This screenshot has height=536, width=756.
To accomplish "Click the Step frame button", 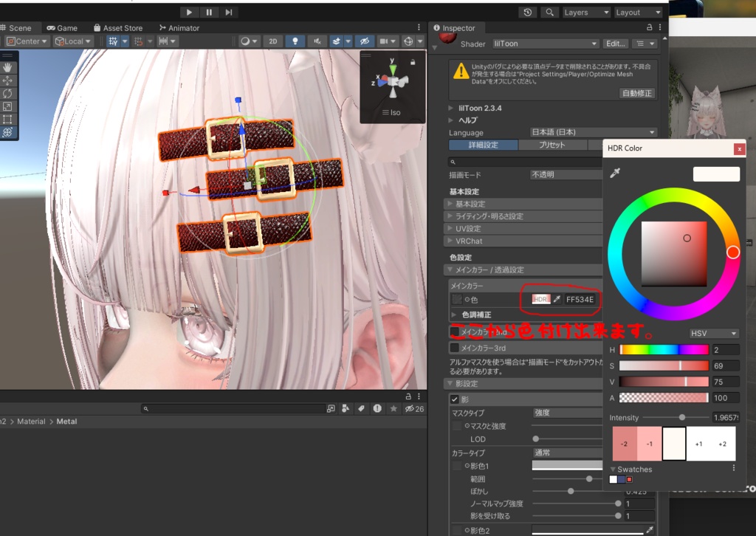I will (229, 12).
